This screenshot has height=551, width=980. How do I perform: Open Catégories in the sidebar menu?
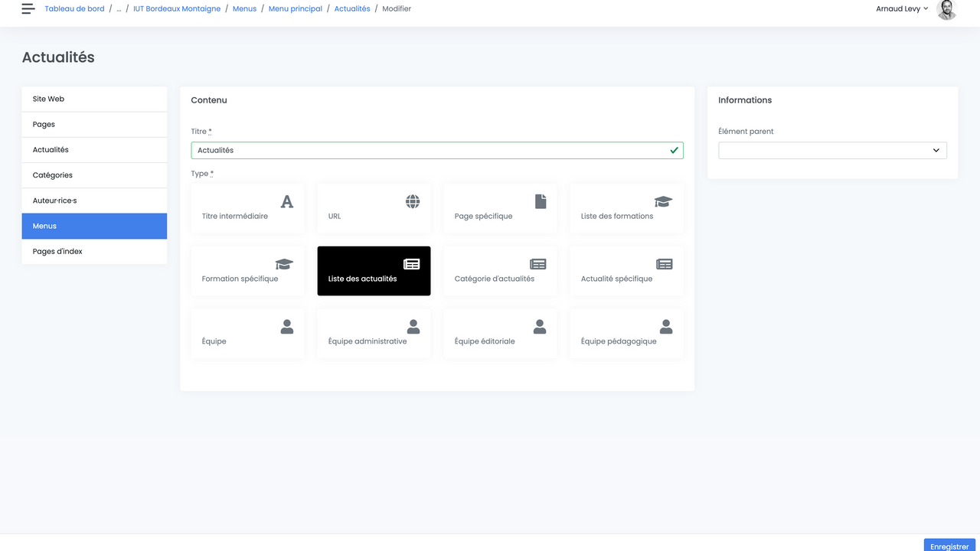(94, 175)
